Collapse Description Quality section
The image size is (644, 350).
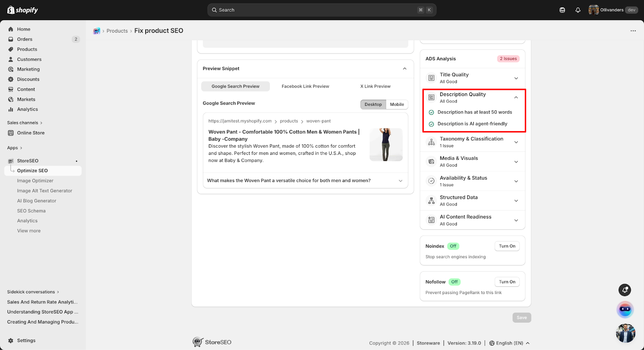click(516, 98)
